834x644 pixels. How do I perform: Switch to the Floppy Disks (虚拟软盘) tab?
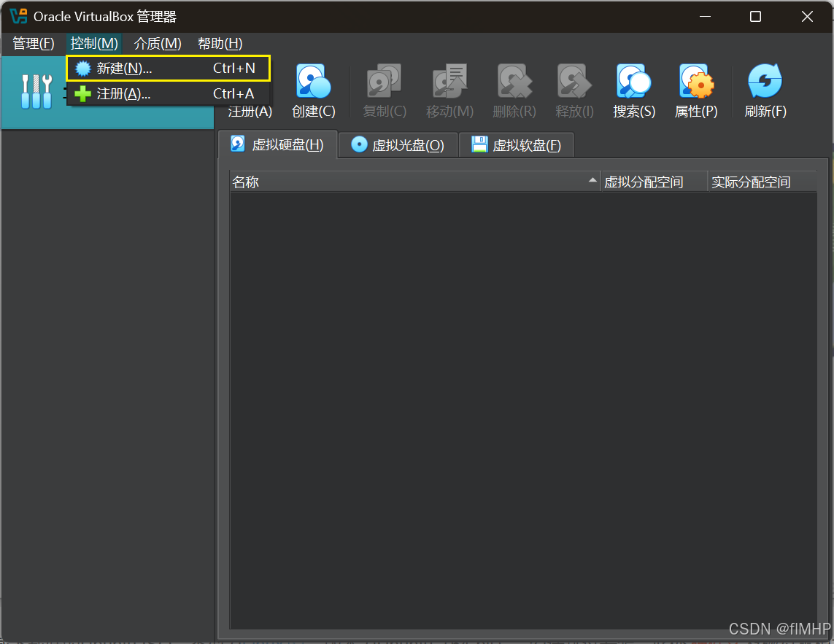click(x=517, y=144)
